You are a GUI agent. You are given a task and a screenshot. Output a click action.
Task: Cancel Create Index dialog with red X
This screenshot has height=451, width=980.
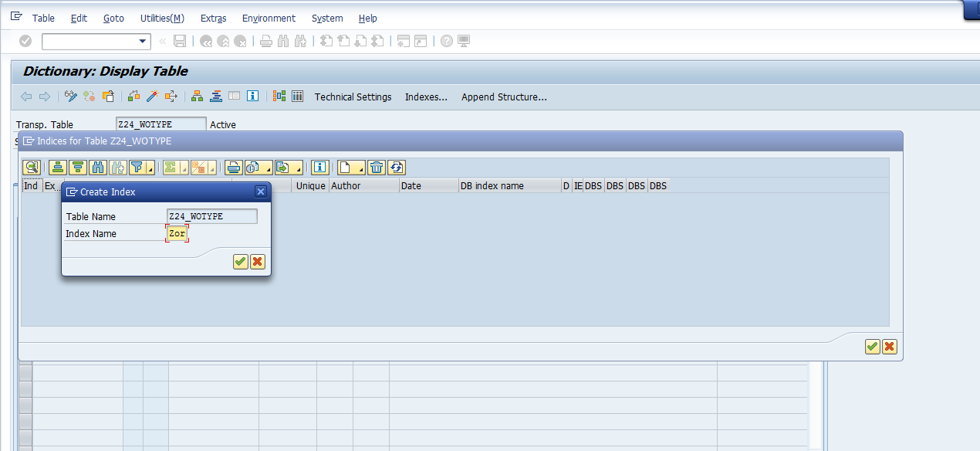pos(258,262)
